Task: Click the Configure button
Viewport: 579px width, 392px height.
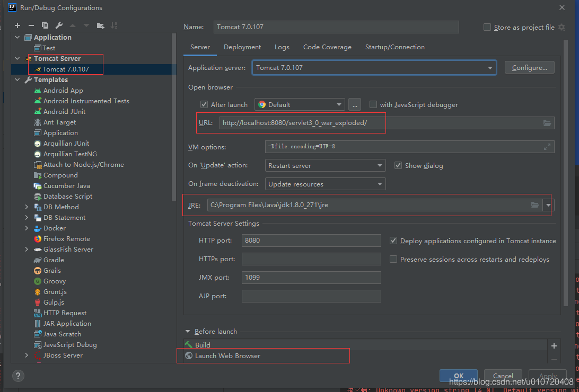Action: pos(529,67)
